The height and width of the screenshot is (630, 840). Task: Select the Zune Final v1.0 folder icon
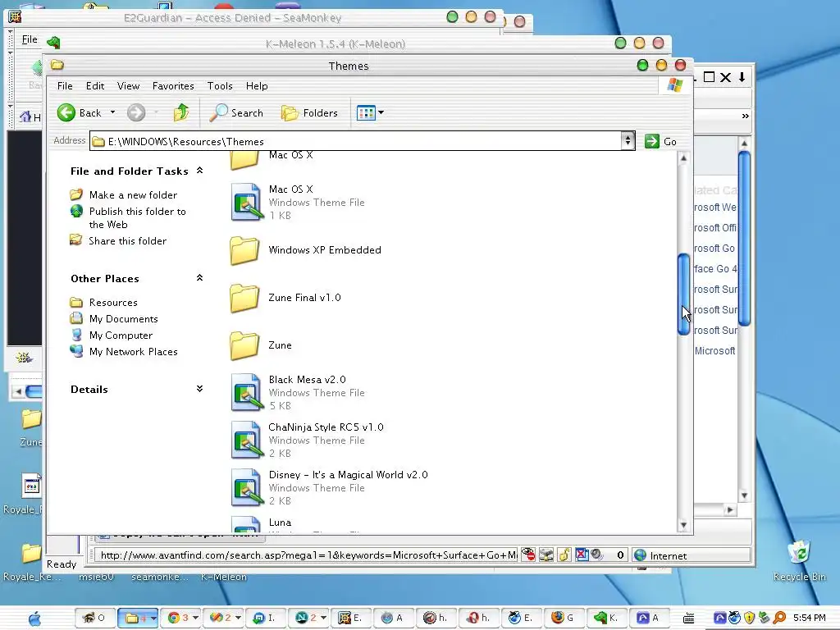[x=244, y=298]
